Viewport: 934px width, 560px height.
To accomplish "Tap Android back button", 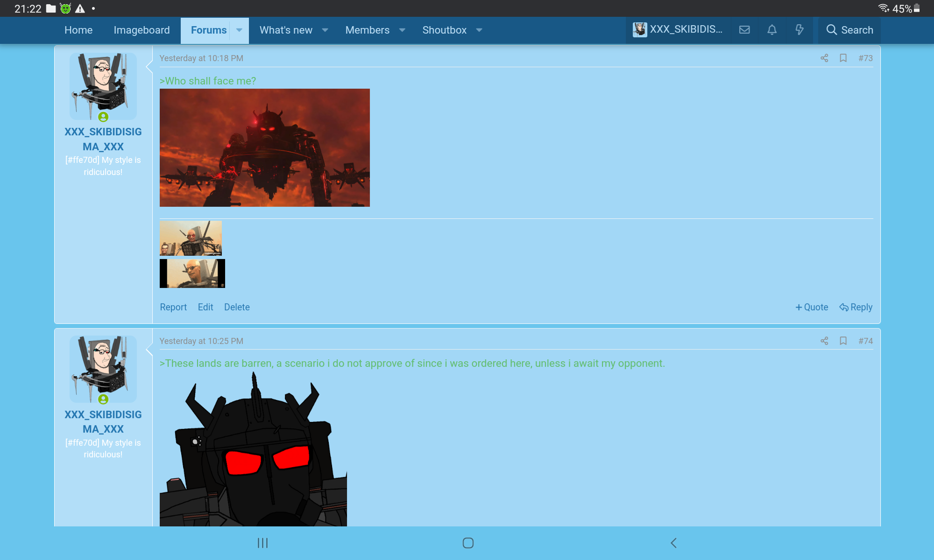I will (x=673, y=543).
